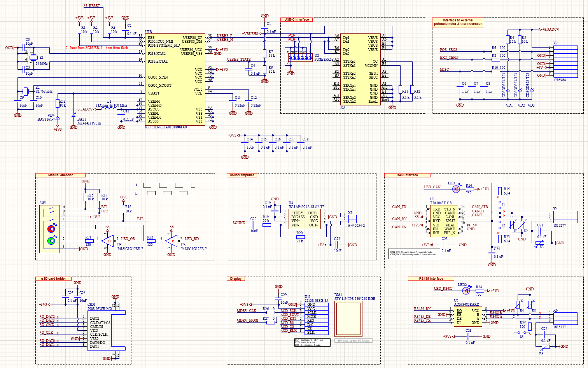Select the R20 22k feedback resistor

tap(300, 237)
